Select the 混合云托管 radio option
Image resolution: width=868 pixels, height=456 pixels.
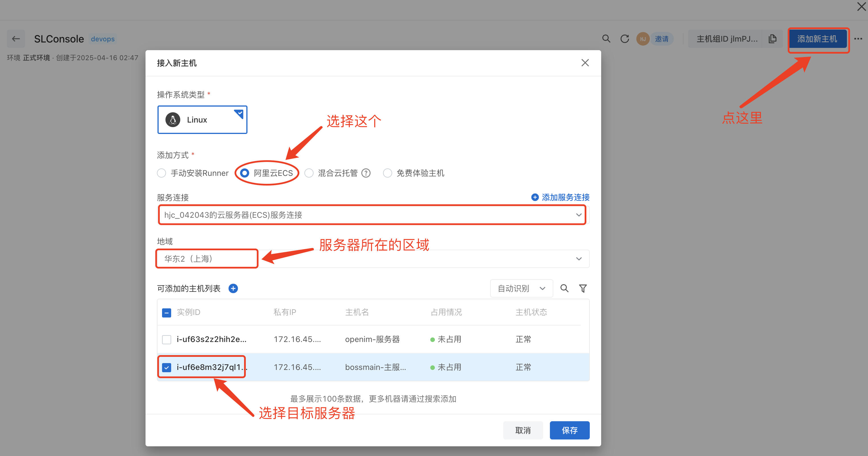coord(309,173)
